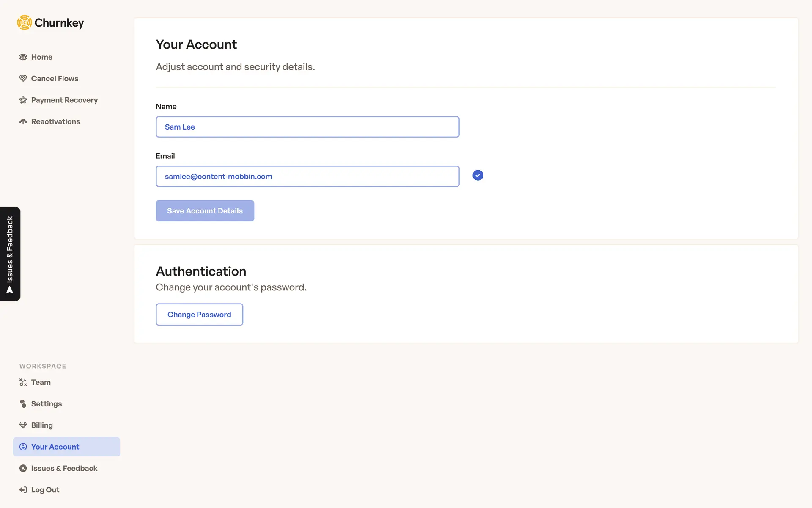The height and width of the screenshot is (508, 812).
Task: Go to the Cancel Flows page
Action: tap(55, 79)
